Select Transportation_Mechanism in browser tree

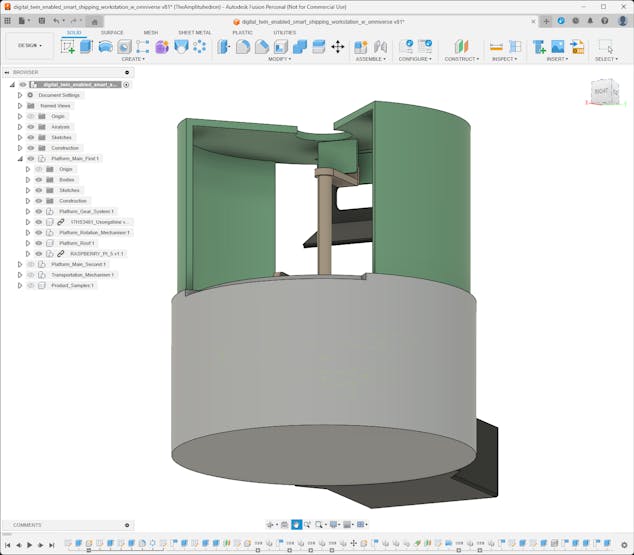click(x=82, y=274)
